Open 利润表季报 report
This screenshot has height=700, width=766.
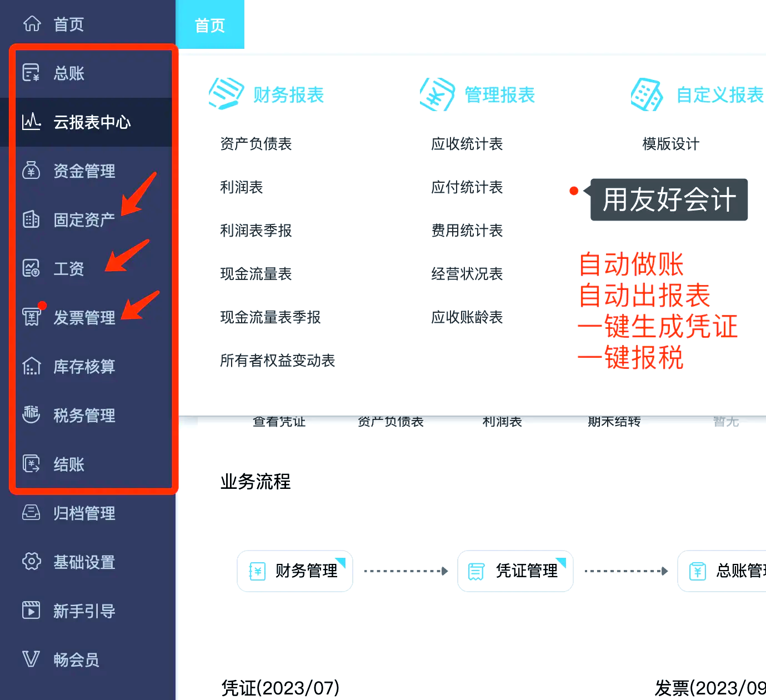[x=256, y=231]
